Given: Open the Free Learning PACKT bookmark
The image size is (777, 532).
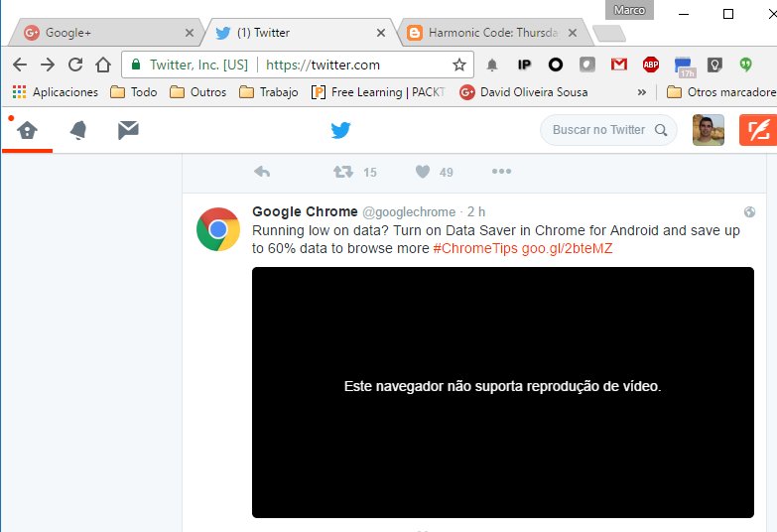Looking at the screenshot, I should click(x=378, y=92).
